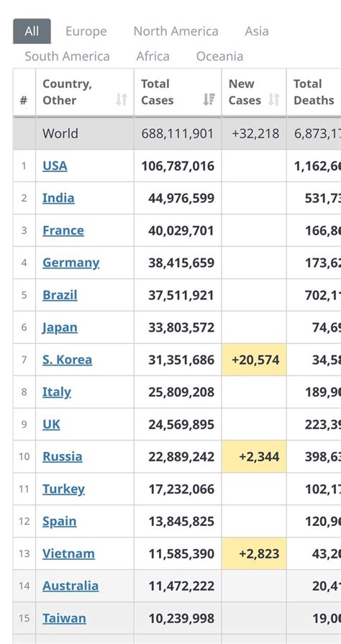Image resolution: width=341 pixels, height=644 pixels.
Task: Open the Asia region tab
Action: [257, 31]
